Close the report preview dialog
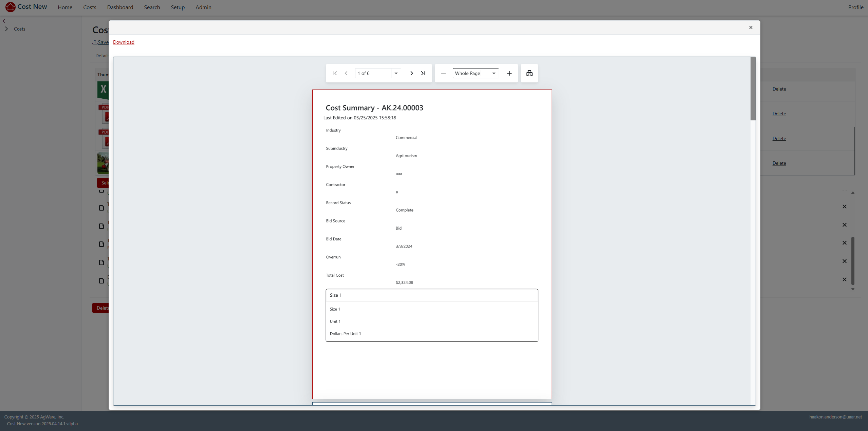 tap(751, 27)
